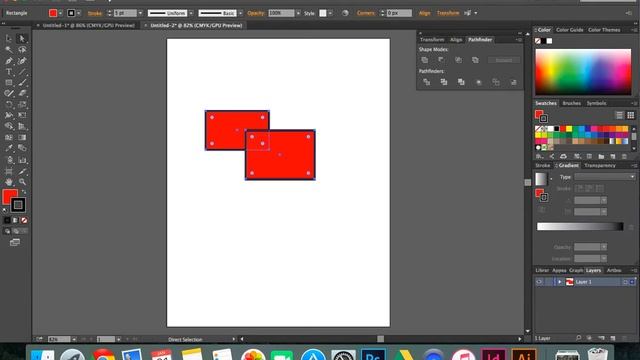Open the fill color dropdown in control bar

pos(60,13)
